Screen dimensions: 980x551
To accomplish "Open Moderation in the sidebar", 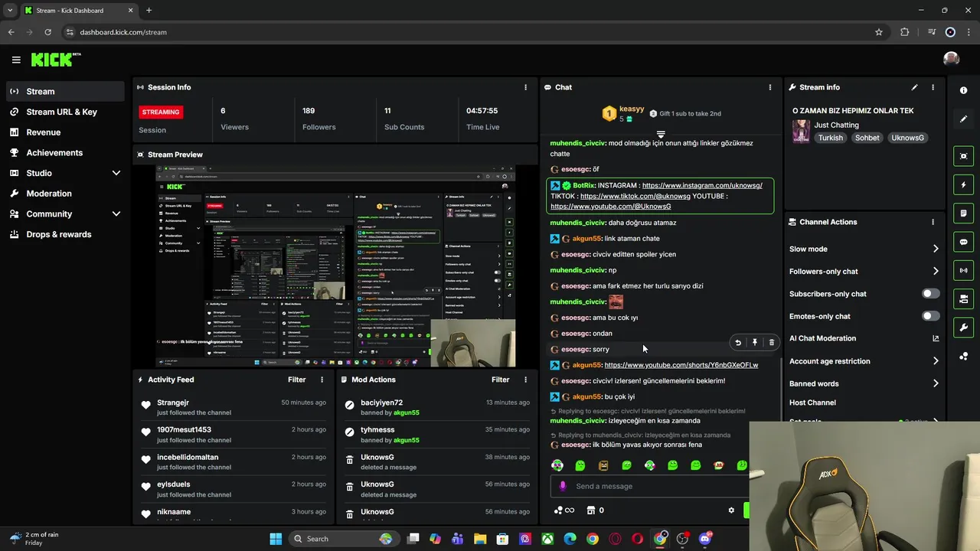I will coord(64,194).
